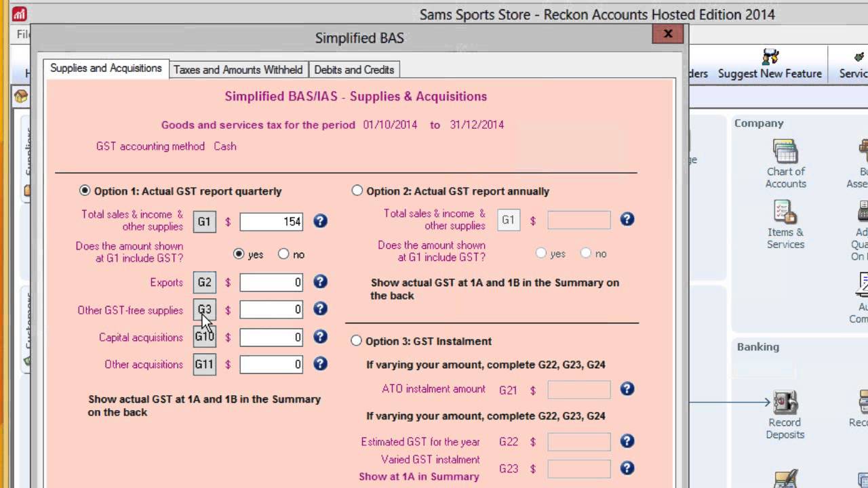
Task: Select Option 3: GST Instalment
Action: coord(357,341)
